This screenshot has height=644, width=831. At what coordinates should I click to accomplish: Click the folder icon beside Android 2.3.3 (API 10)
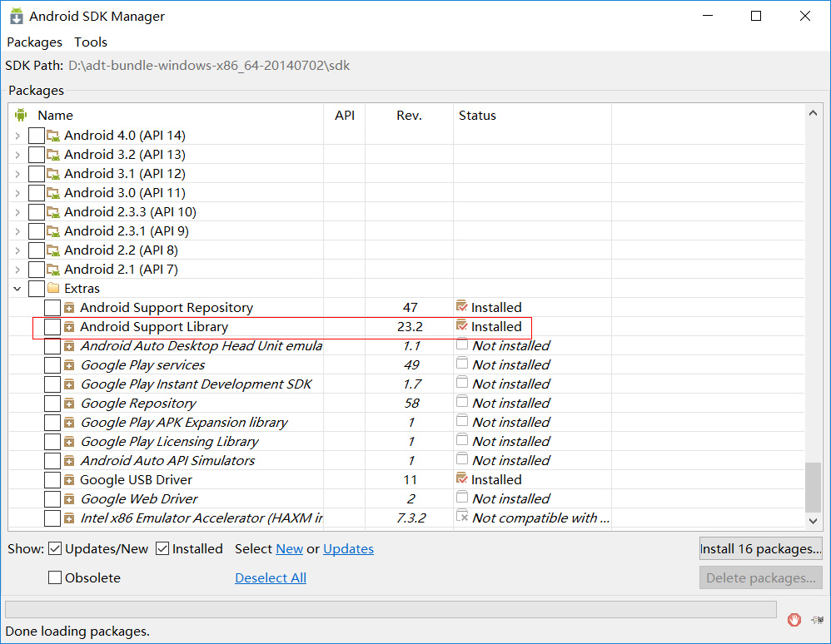click(53, 212)
